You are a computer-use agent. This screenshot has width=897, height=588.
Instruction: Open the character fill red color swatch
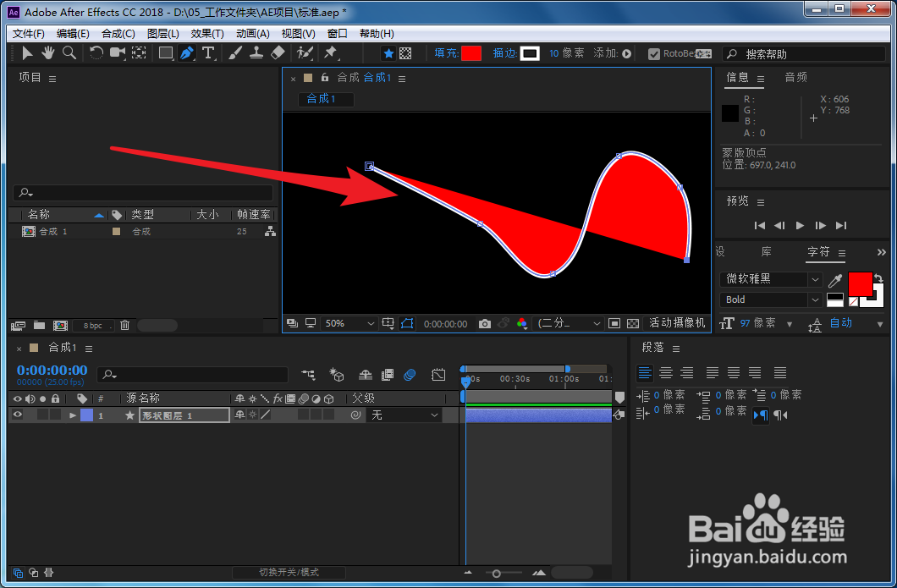(860, 284)
